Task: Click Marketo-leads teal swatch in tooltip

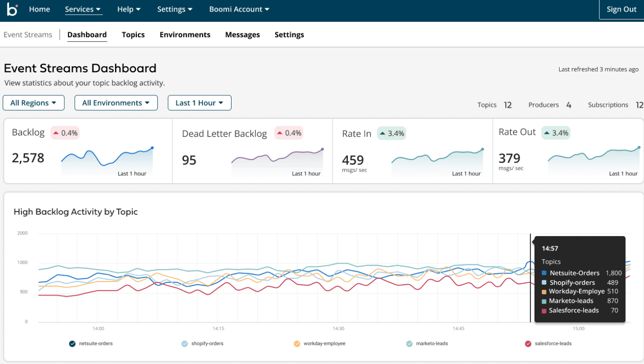Action: 544,301
